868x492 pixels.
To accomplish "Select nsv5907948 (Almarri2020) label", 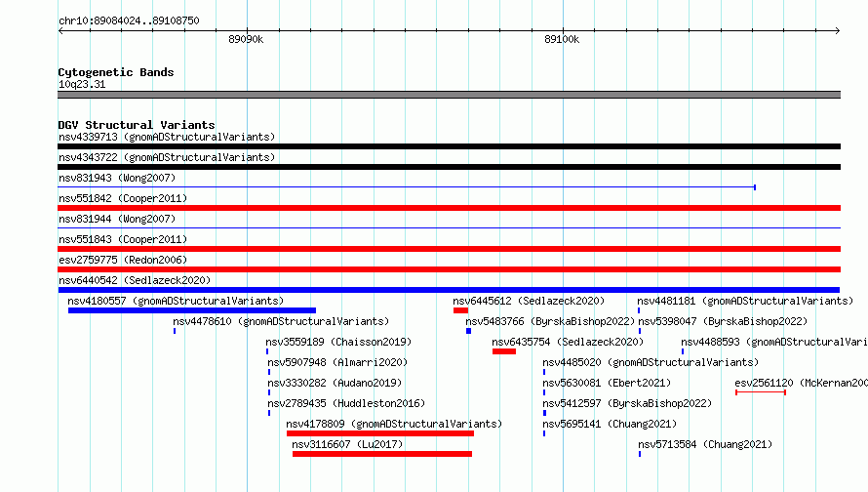I will [x=337, y=362].
